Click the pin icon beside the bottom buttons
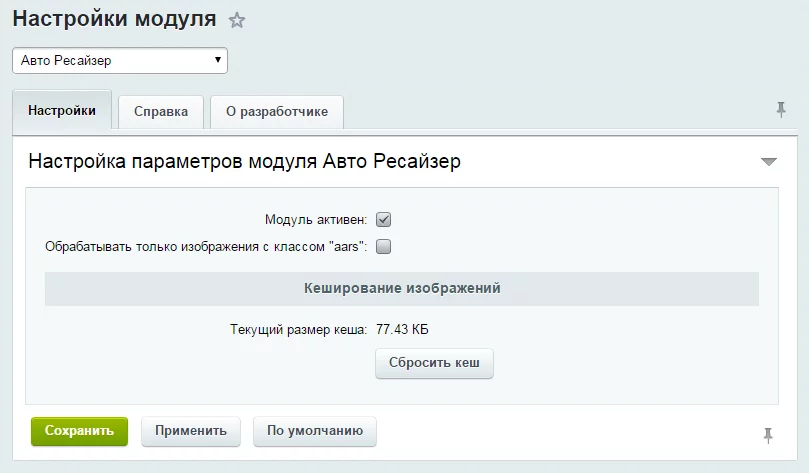809x473 pixels. click(x=768, y=434)
